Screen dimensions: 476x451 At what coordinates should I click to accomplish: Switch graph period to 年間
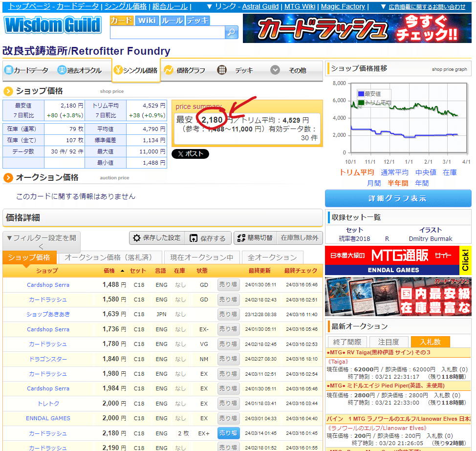point(422,183)
